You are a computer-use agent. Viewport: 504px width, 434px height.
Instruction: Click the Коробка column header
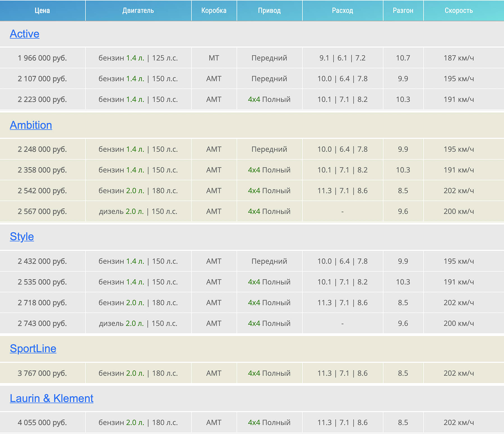pos(214,11)
